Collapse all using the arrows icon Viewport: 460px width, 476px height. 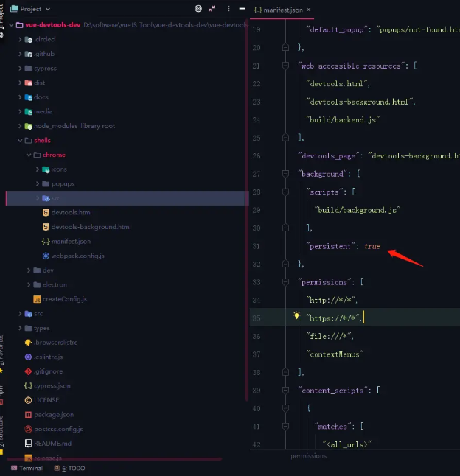pos(212,9)
